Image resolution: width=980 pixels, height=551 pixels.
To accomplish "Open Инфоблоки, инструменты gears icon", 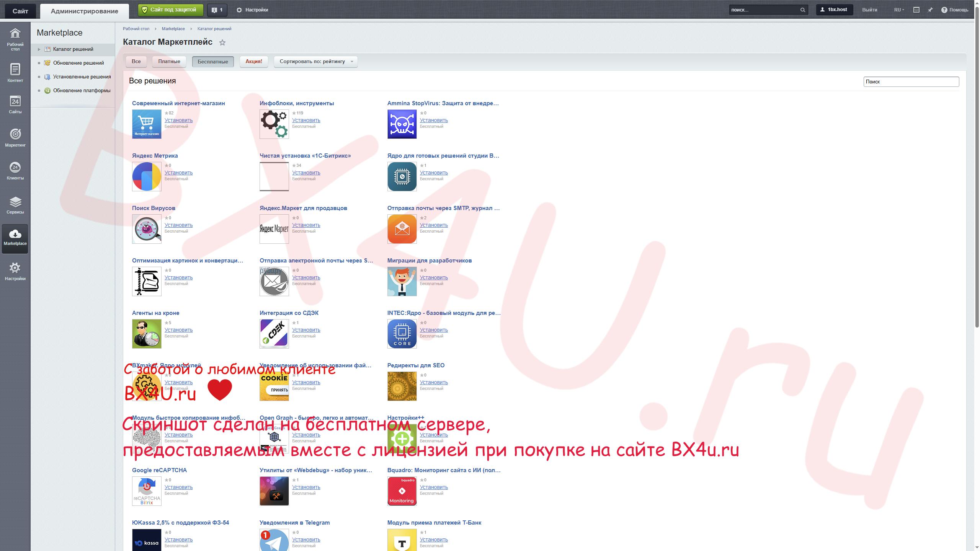I will tap(274, 124).
